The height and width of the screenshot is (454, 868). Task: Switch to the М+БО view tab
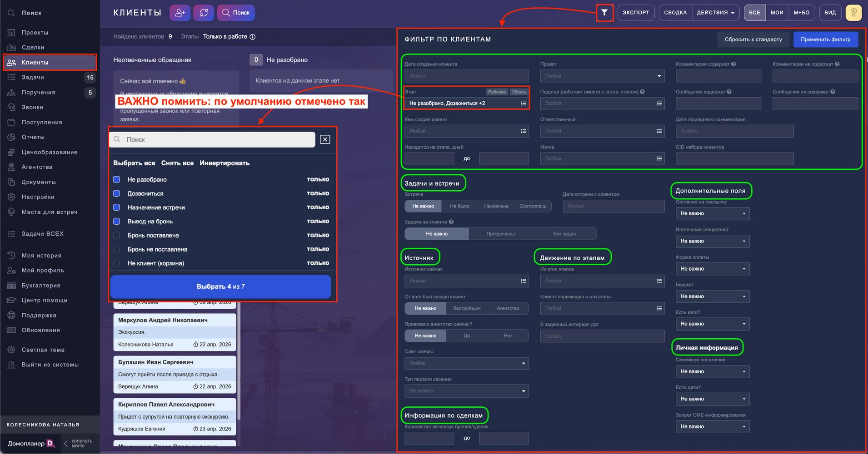pyautogui.click(x=802, y=13)
